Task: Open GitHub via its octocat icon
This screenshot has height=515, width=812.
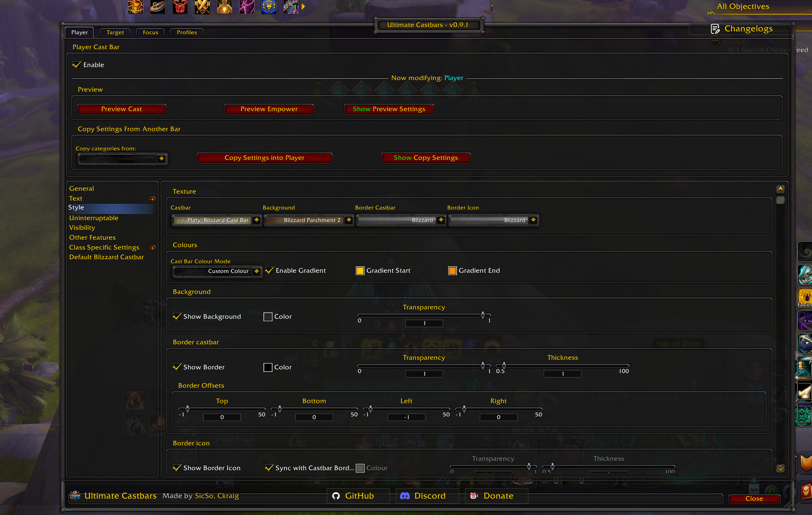Action: pos(336,496)
